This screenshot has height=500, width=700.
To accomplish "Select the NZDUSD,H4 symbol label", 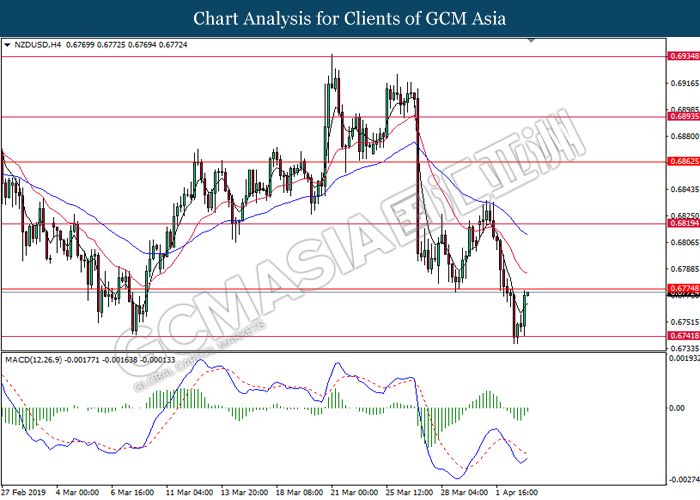I will 38,45.
